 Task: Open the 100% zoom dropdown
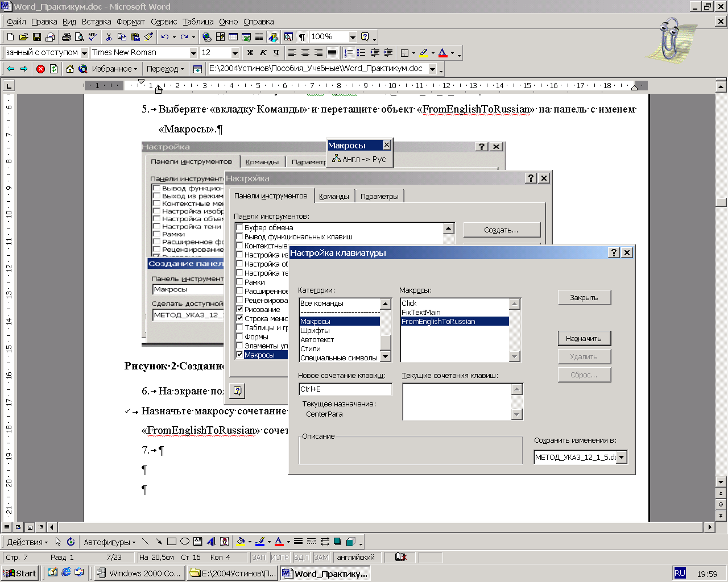353,37
